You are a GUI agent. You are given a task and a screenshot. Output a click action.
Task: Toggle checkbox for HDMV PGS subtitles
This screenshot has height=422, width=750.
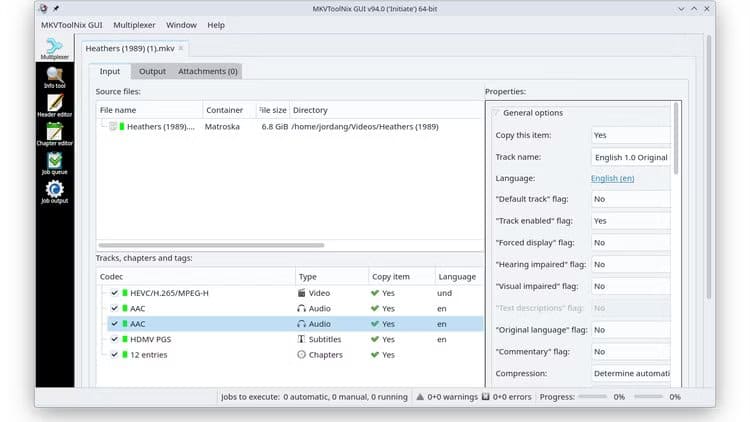[x=114, y=339]
